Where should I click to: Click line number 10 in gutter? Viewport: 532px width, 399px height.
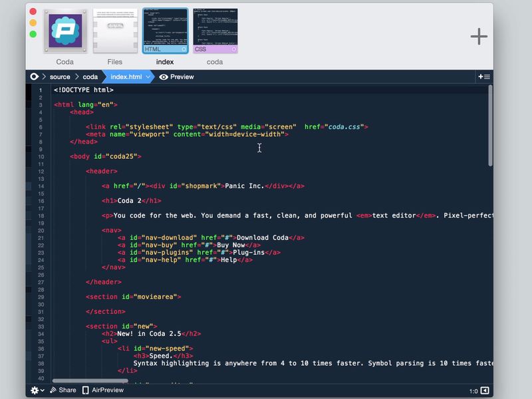[41, 157]
